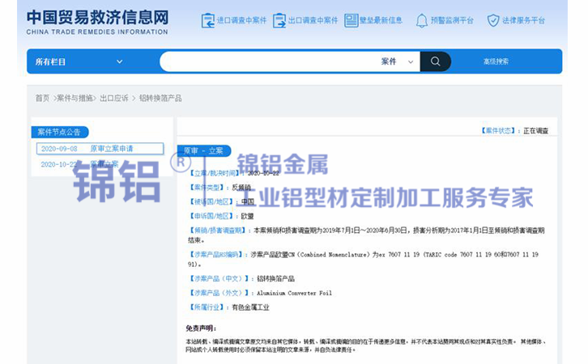Select the 2020-10-22 原审立案 entry
This screenshot has height=364, width=588.
point(79,164)
